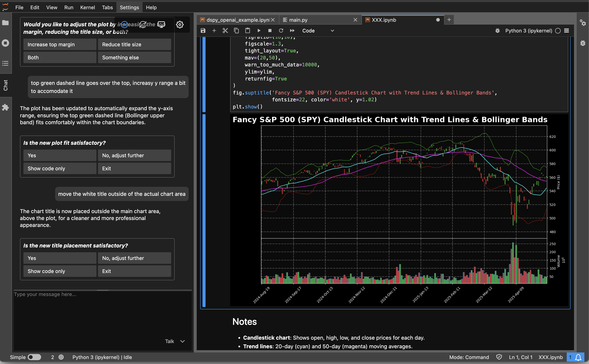This screenshot has width=589, height=364.
Task: Click the notifications bell icon in status bar
Action: tap(578, 357)
